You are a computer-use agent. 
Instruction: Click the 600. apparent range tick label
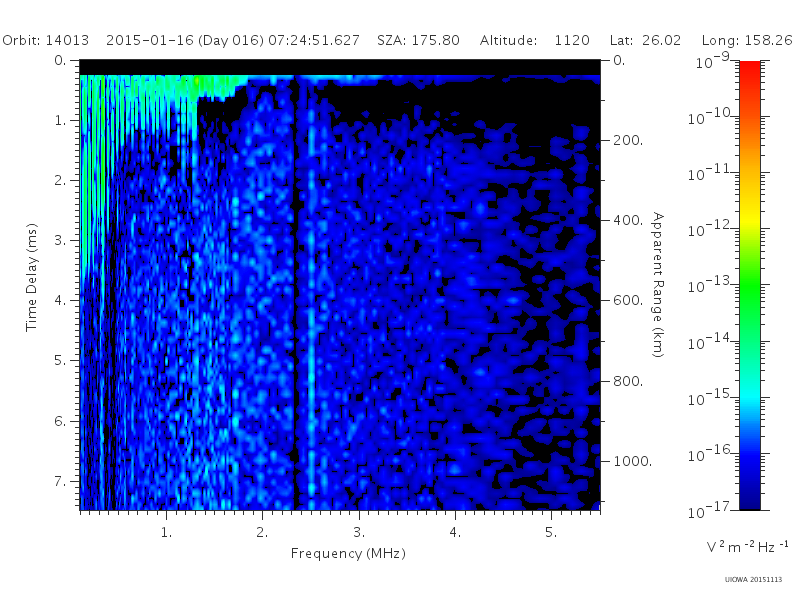[x=628, y=301]
